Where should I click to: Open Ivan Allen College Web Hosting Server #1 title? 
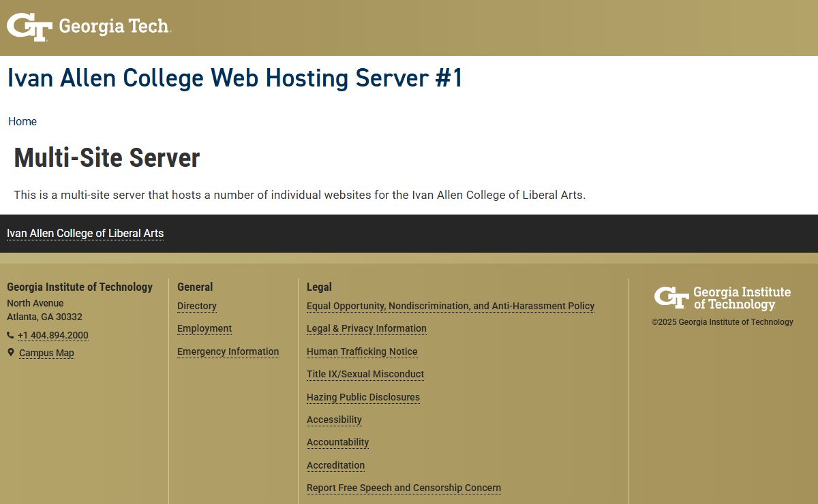click(235, 78)
